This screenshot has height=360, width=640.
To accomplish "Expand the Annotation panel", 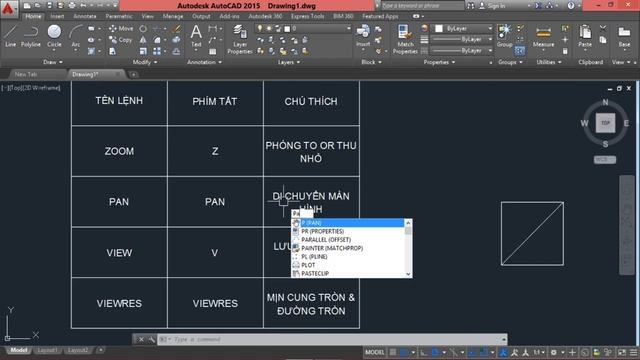I will pyautogui.click(x=204, y=62).
